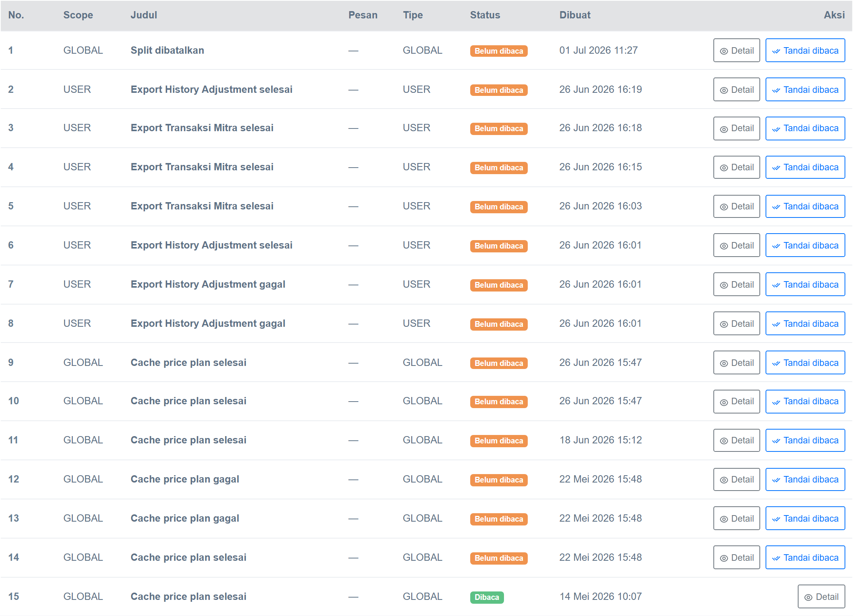This screenshot has width=853, height=616.
Task: Click the row 13 Cache price plan gagal title
Action: coord(185,518)
